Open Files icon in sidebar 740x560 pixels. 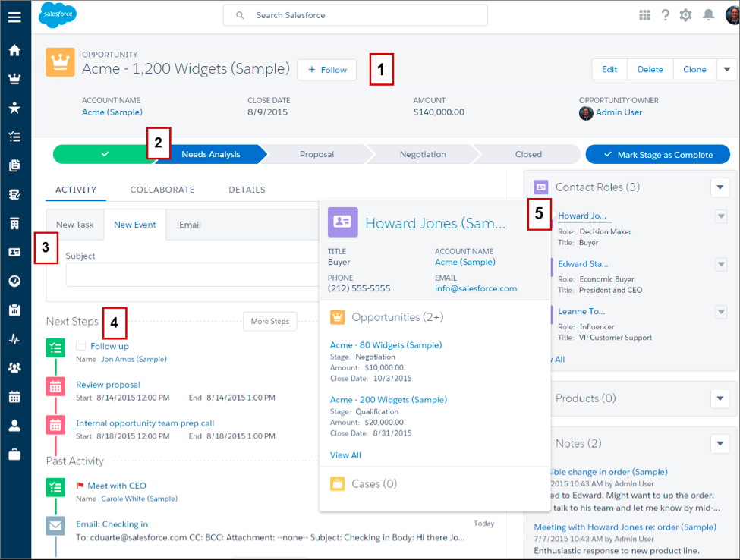(14, 165)
